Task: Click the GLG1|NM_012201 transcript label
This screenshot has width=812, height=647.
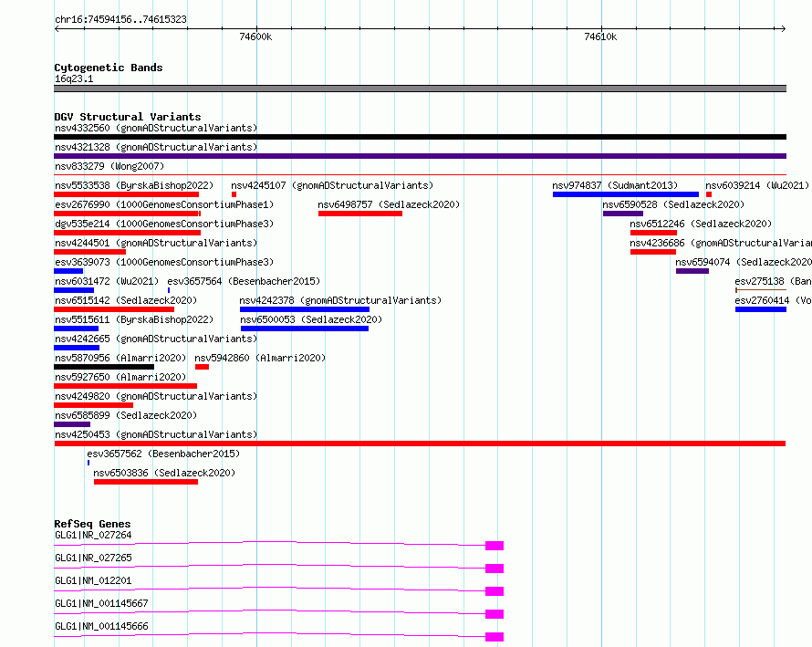Action: click(x=93, y=580)
